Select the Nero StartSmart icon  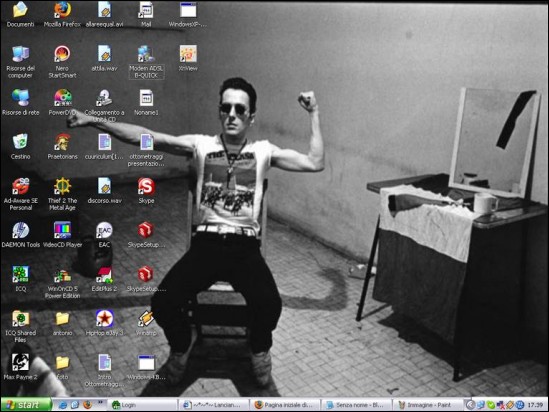[x=62, y=62]
